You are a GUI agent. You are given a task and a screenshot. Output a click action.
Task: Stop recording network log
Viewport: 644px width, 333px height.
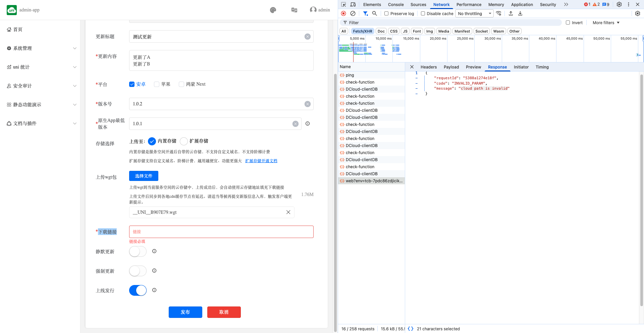click(343, 13)
